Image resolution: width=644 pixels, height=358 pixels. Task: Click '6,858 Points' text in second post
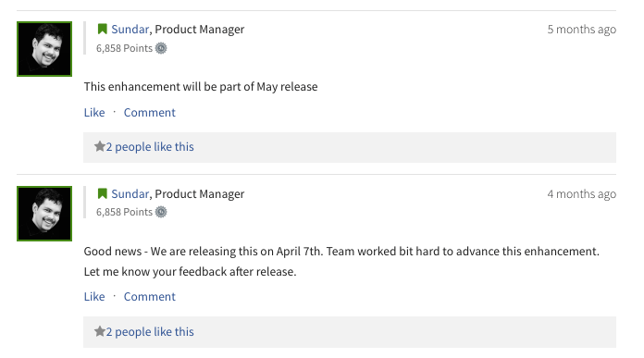coord(124,212)
